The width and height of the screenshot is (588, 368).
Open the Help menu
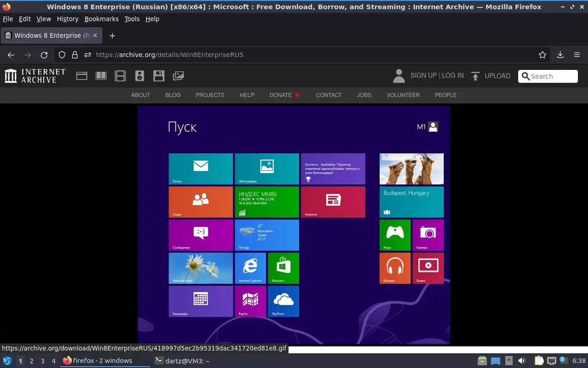point(153,19)
